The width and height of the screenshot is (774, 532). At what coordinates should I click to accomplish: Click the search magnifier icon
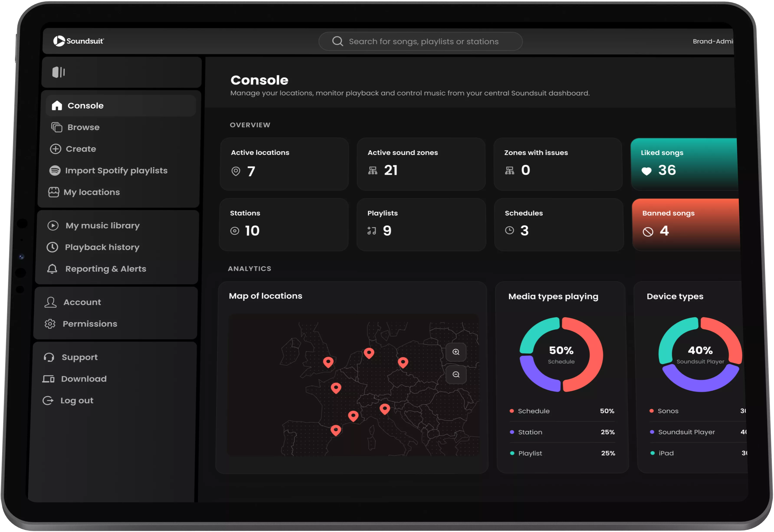[x=337, y=41]
